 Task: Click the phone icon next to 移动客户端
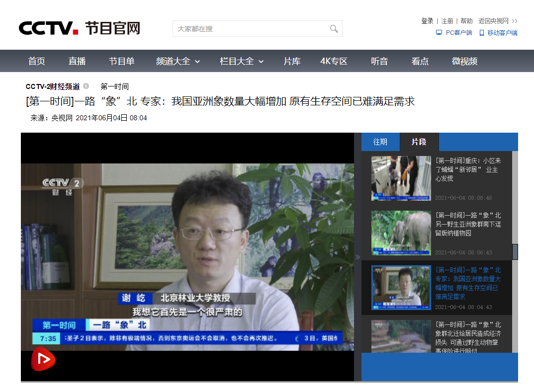pyautogui.click(x=481, y=32)
